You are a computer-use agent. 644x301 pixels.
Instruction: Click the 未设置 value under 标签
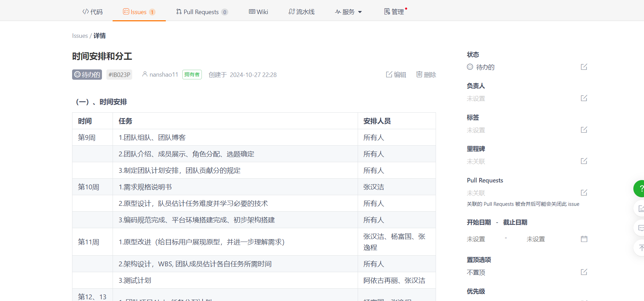[476, 130]
